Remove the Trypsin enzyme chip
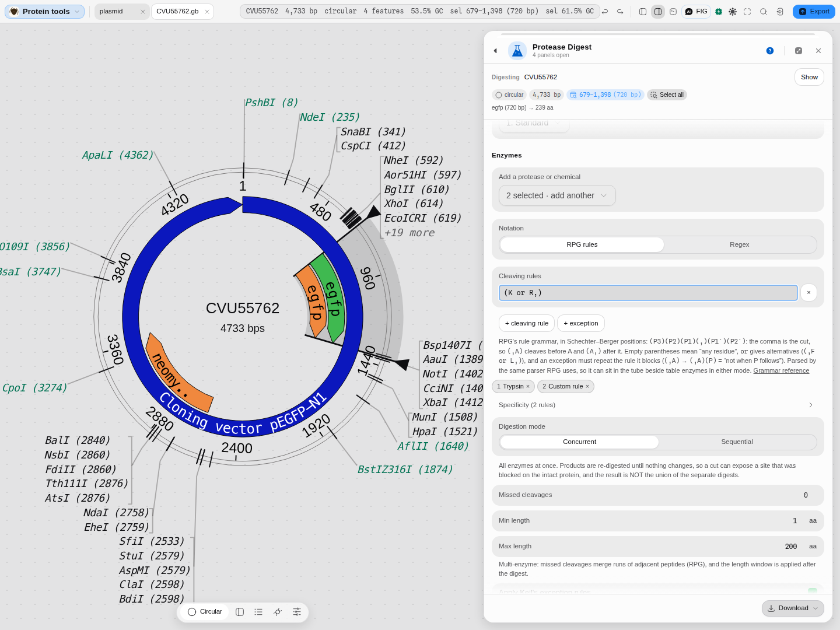This screenshot has width=840, height=630. click(528, 386)
